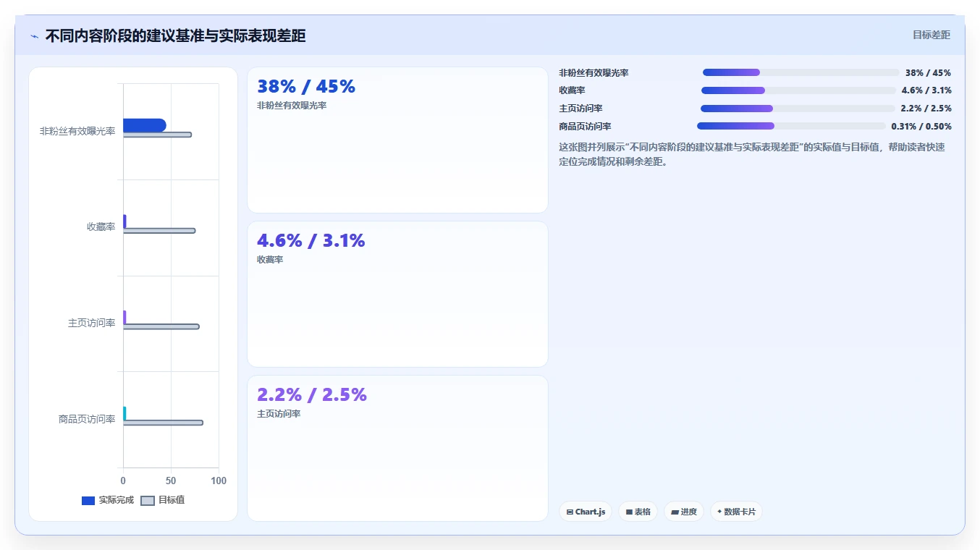Click the page title 不同内容阶段的建议基准与实际表现差距
This screenshot has height=550, width=980.
point(176,35)
